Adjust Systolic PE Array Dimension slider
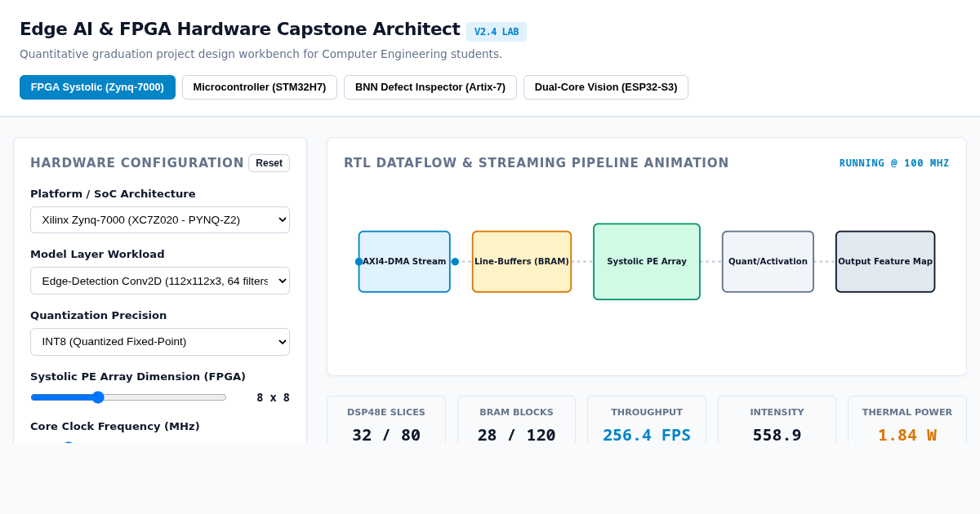This screenshot has height=514, width=980. [128, 397]
